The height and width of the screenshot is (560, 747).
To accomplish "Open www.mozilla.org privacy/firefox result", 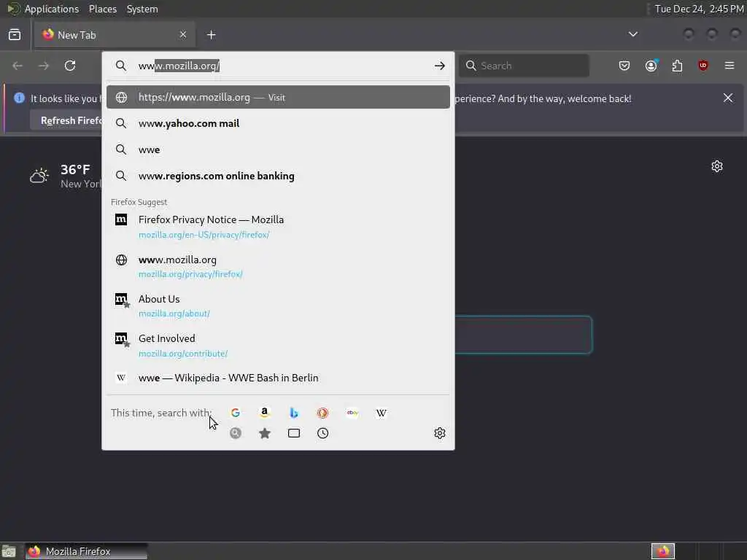I will point(278,266).
